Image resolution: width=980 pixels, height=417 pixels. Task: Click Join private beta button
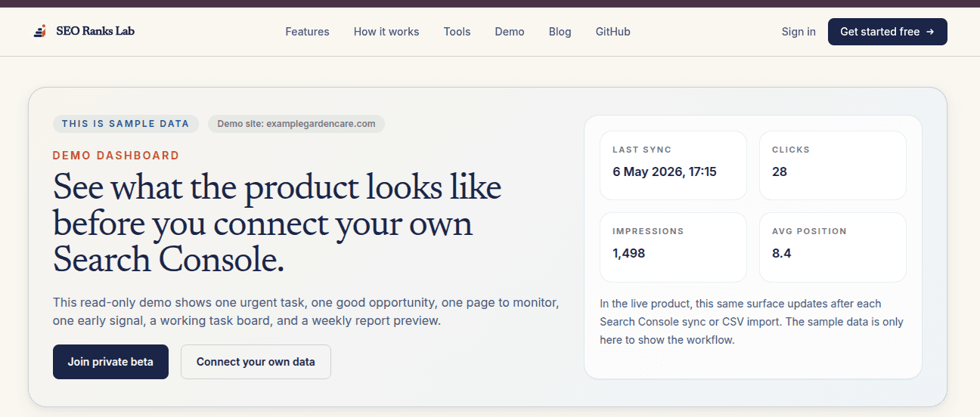[x=110, y=362]
